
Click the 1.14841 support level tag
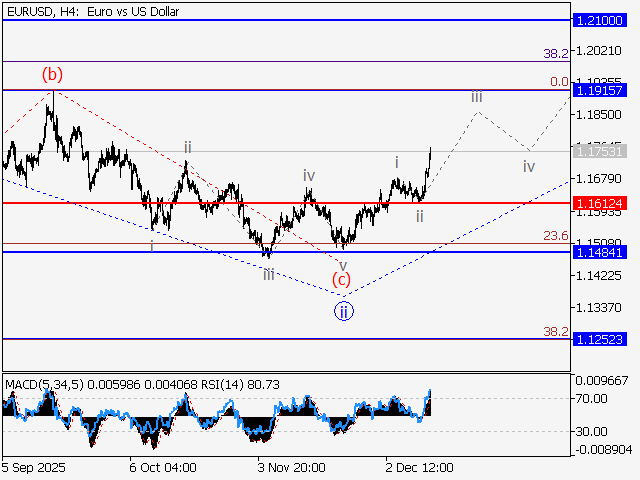(x=600, y=252)
